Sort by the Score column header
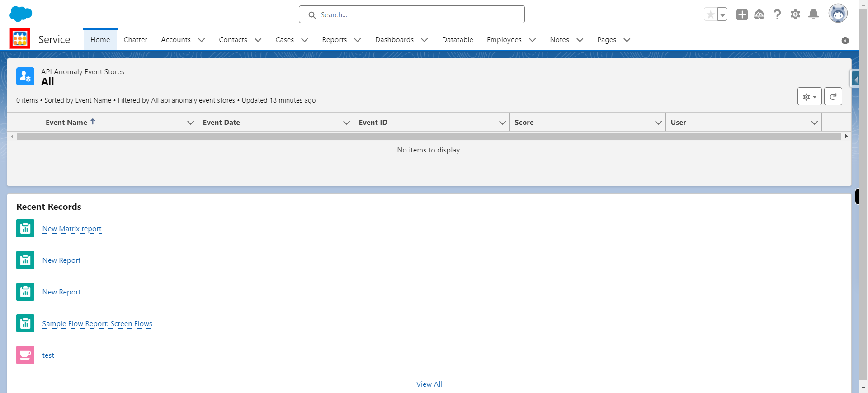Viewport: 868px width, 393px height. (524, 123)
